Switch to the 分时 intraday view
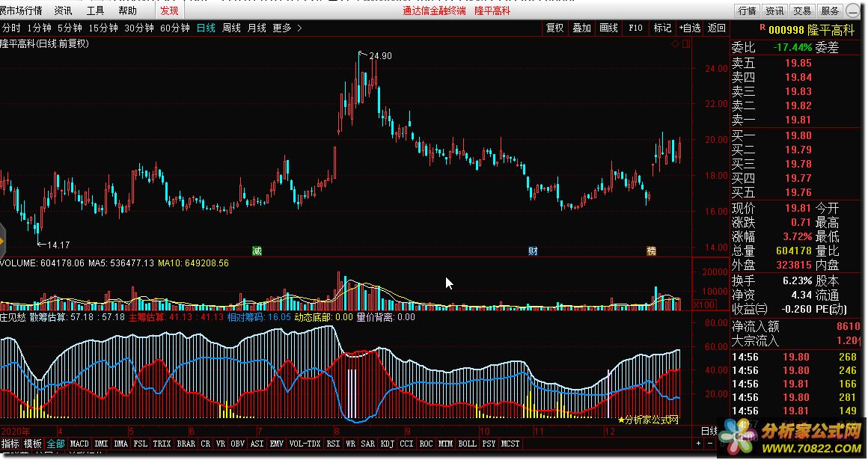The width and height of the screenshot is (868, 460). click(11, 28)
